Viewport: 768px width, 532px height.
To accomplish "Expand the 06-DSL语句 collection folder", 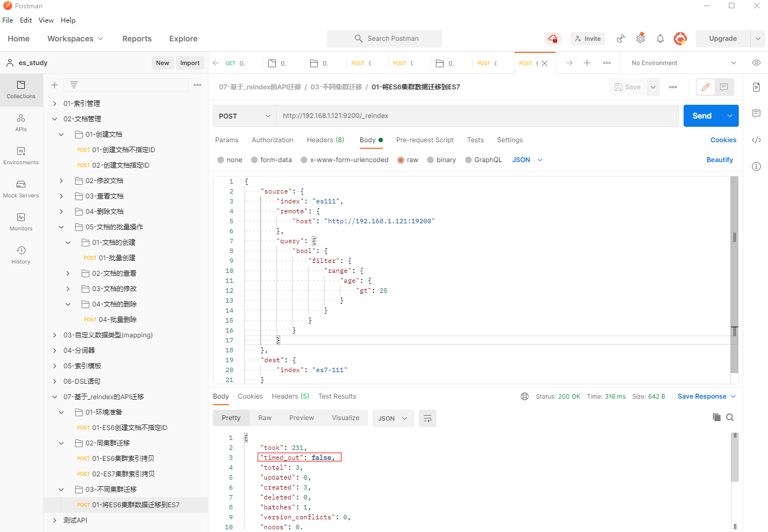I will pyautogui.click(x=55, y=381).
